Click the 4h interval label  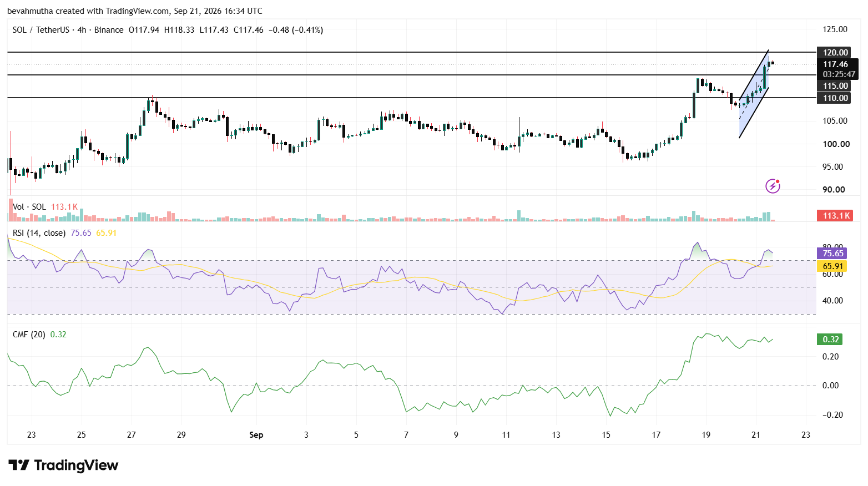pos(82,30)
